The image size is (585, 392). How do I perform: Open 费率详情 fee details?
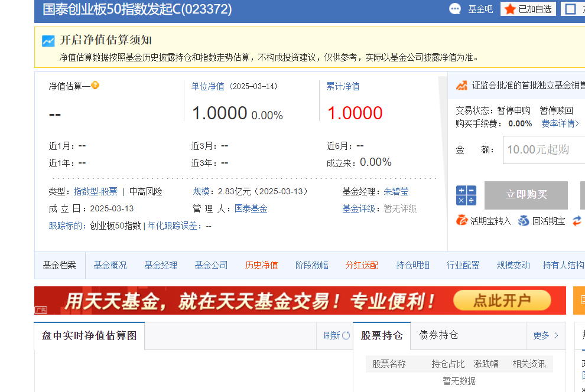560,124
